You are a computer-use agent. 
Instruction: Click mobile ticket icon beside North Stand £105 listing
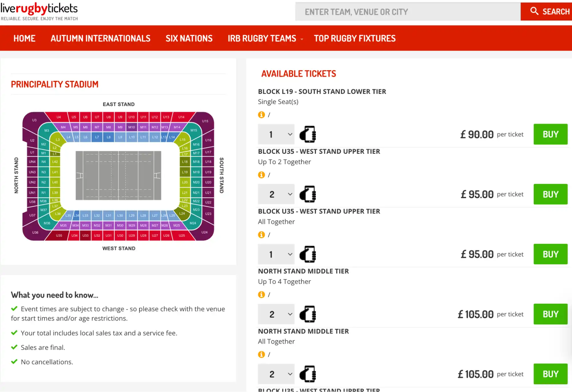coord(308,314)
